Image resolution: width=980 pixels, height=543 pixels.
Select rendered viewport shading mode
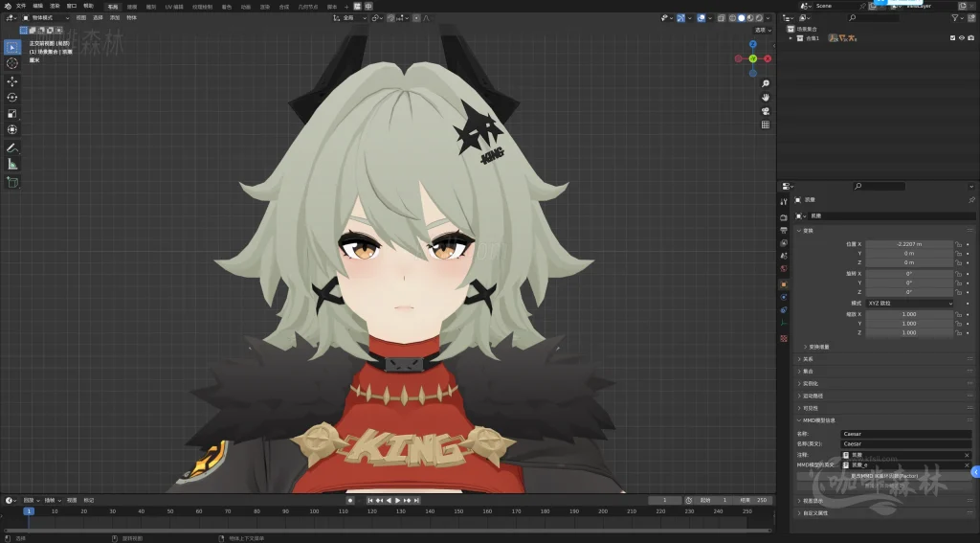(x=759, y=18)
